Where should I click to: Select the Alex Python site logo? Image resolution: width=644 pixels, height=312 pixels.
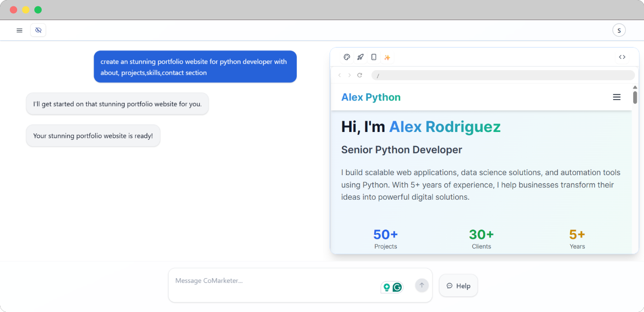point(371,97)
